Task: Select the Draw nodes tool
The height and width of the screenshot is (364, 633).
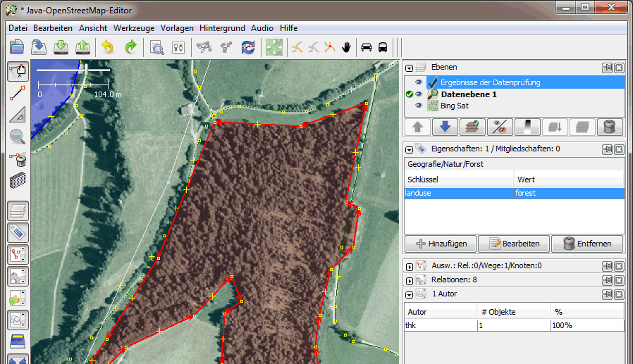Action: click(x=18, y=92)
